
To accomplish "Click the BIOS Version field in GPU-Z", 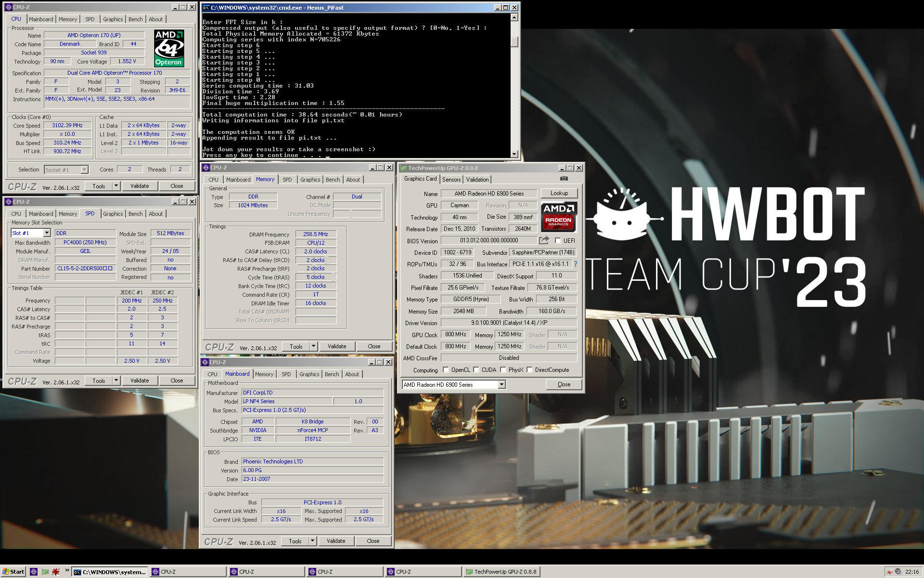I will pyautogui.click(x=489, y=240).
